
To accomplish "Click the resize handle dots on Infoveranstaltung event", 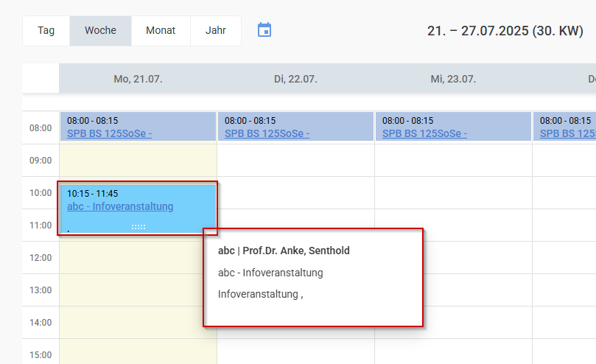I will 139,227.
